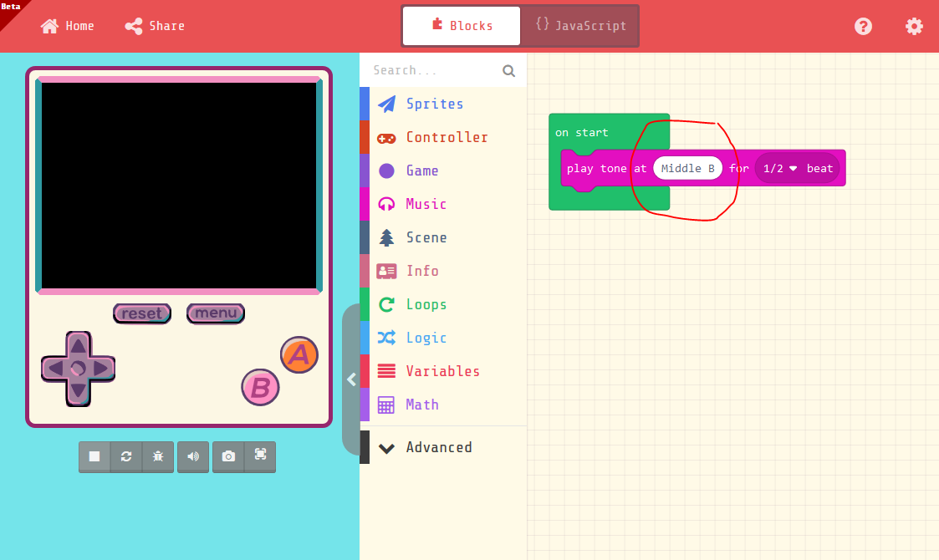Stop the simulator
Image resolution: width=939 pixels, height=560 pixels.
94,457
